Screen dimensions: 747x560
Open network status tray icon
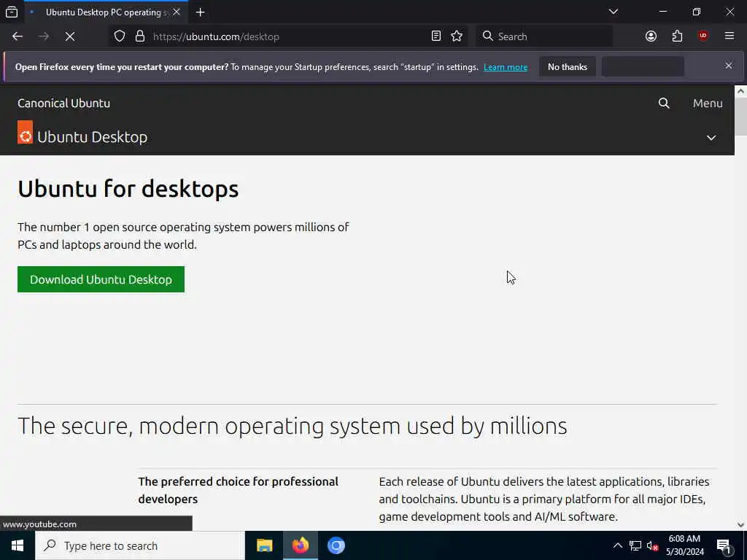tap(635, 545)
